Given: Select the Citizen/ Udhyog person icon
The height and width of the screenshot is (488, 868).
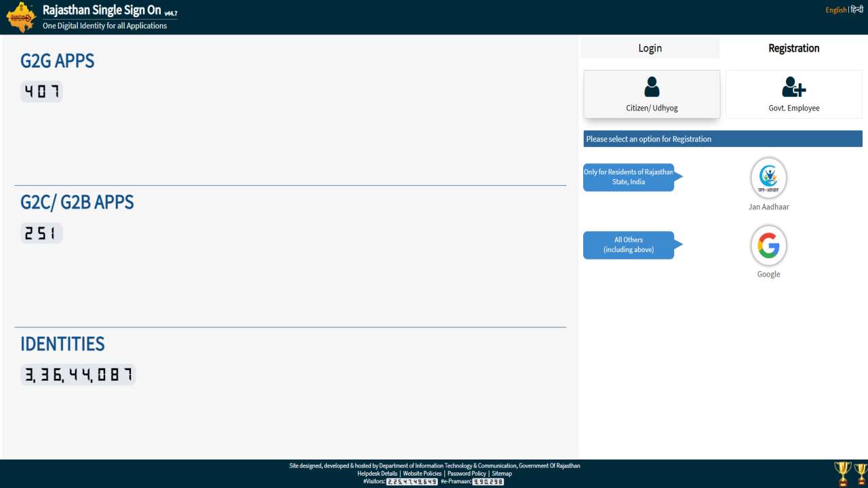Looking at the screenshot, I should pyautogui.click(x=652, y=87).
